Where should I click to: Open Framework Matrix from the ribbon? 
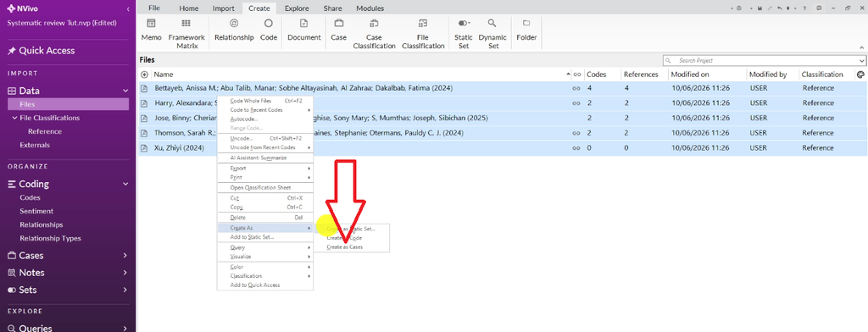coord(186,33)
